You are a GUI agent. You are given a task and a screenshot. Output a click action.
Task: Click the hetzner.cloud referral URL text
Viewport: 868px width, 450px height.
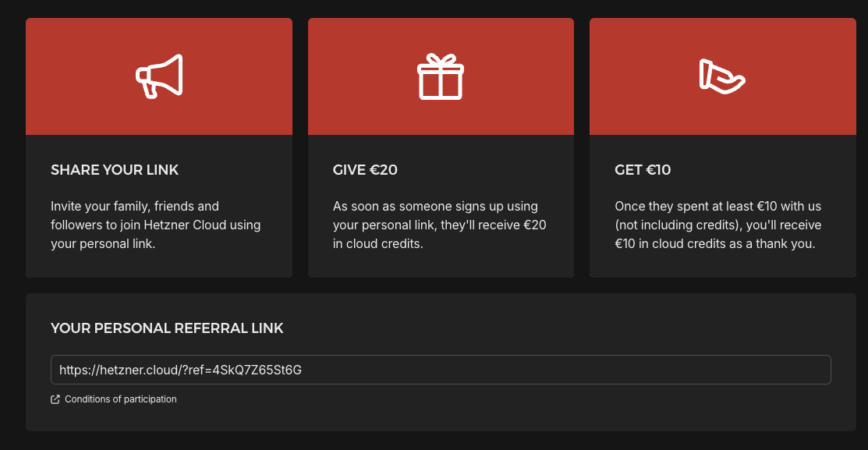180,370
